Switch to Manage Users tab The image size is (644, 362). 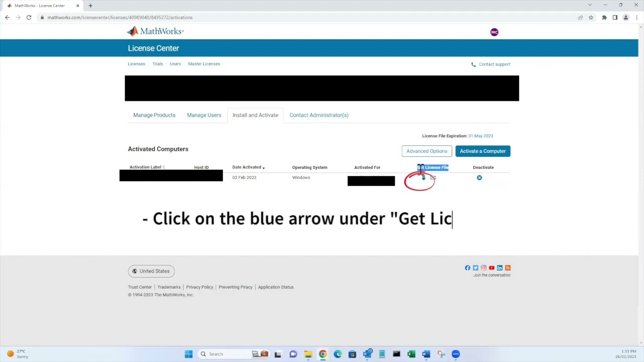coord(204,115)
